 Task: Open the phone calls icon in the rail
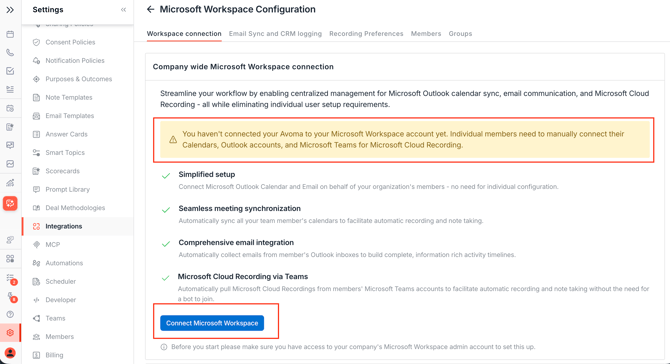coord(10,53)
